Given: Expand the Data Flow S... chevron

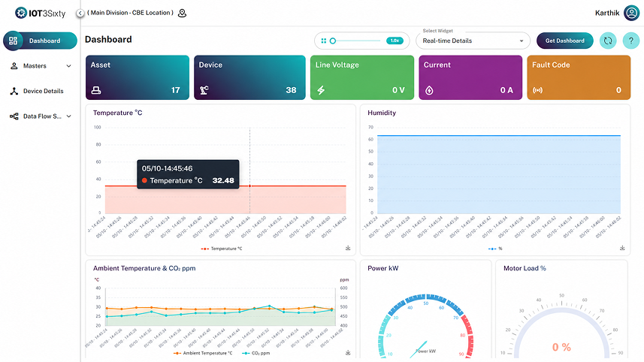Looking at the screenshot, I should click(68, 116).
